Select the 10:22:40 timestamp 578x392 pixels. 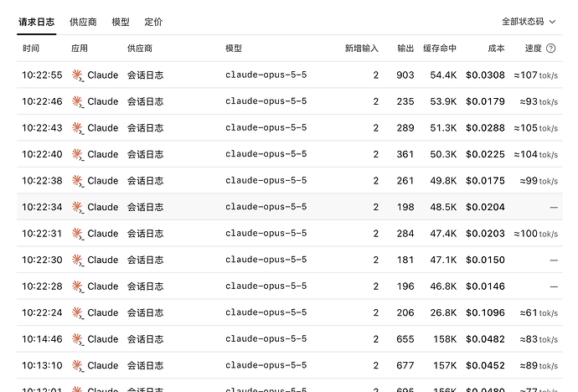pyautogui.click(x=42, y=154)
